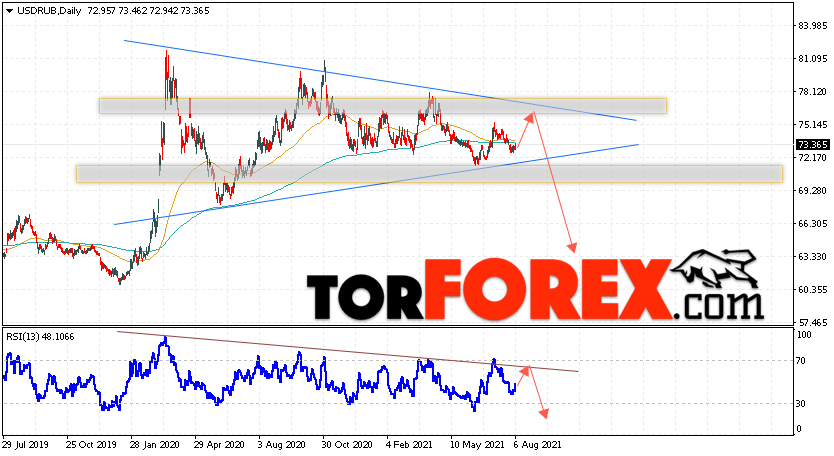The width and height of the screenshot is (834, 456).
Task: Click the 60.355 price axis label
Action: (x=813, y=289)
